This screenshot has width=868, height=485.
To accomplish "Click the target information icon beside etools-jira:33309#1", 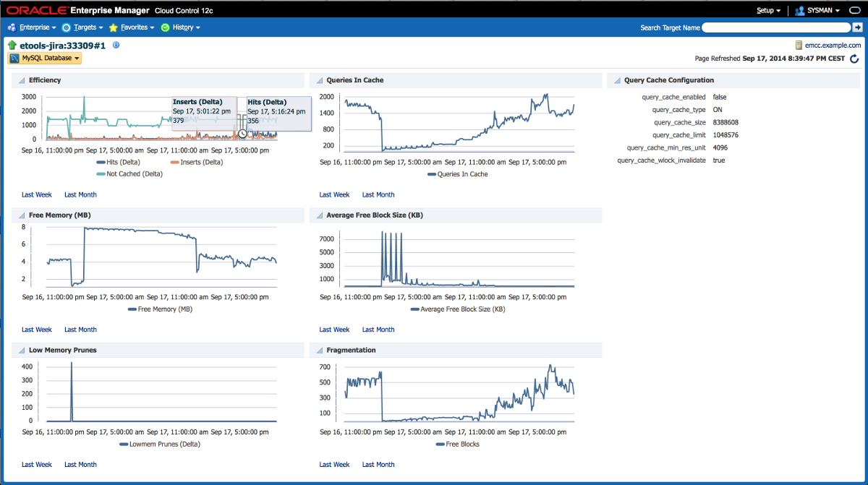I will tap(116, 45).
